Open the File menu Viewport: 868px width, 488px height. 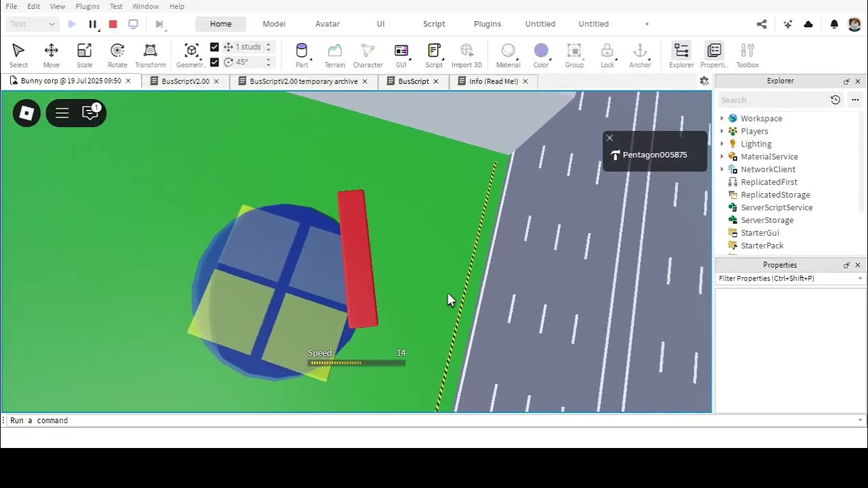coord(12,6)
